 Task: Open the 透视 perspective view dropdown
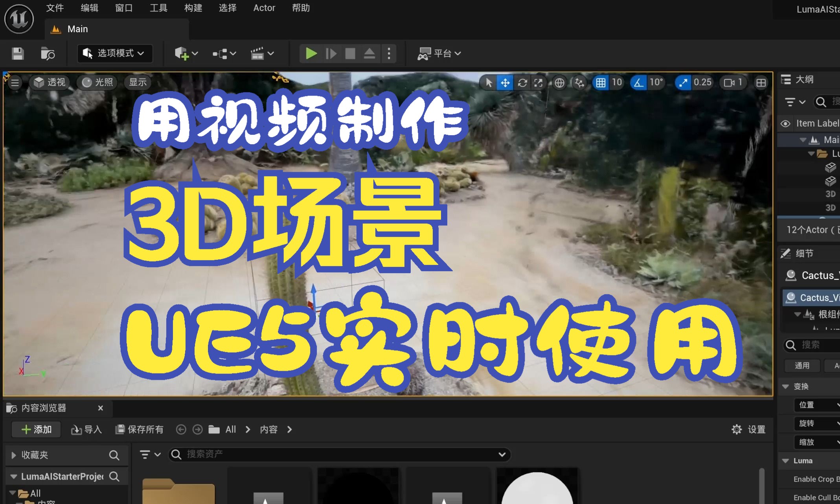point(49,83)
